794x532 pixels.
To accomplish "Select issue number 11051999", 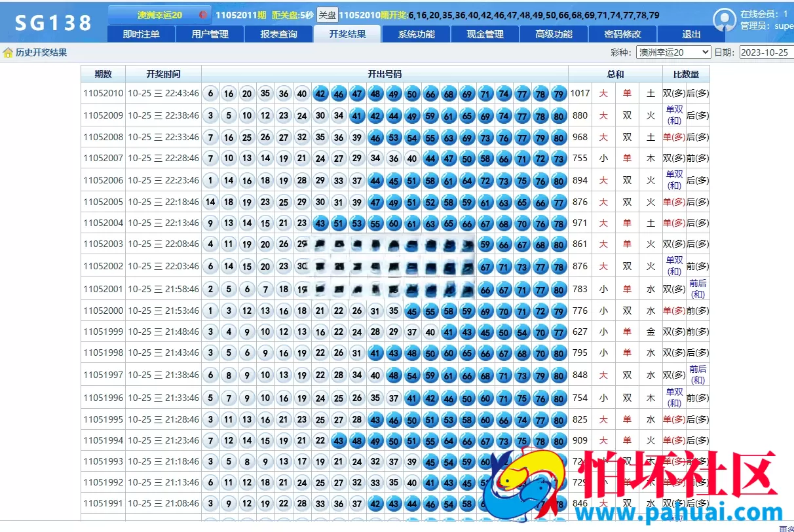I will (103, 332).
